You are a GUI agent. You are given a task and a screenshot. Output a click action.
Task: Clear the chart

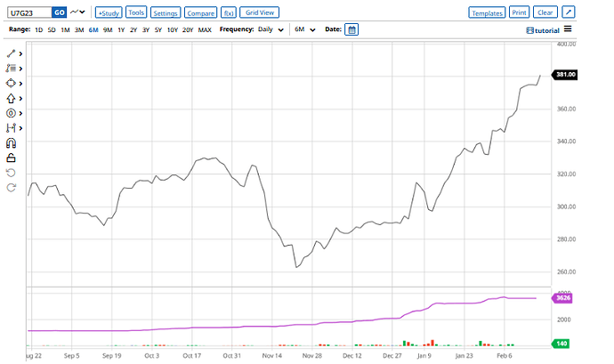(545, 12)
